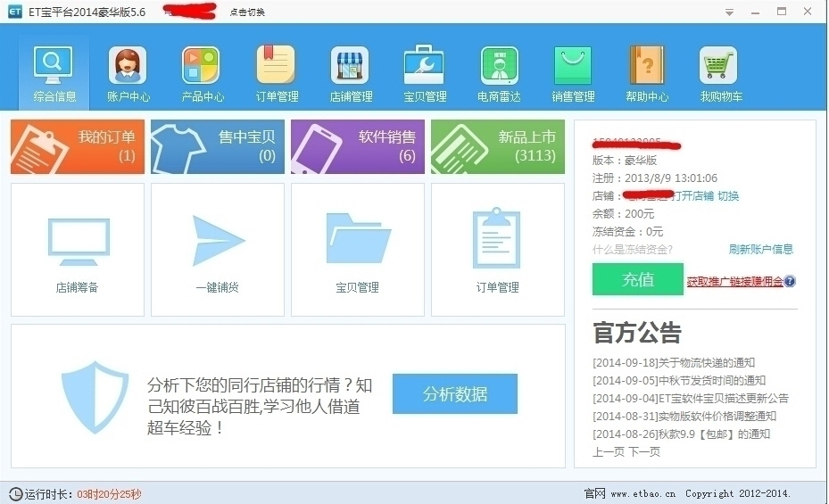Click the blue question mark help icon

click(790, 281)
